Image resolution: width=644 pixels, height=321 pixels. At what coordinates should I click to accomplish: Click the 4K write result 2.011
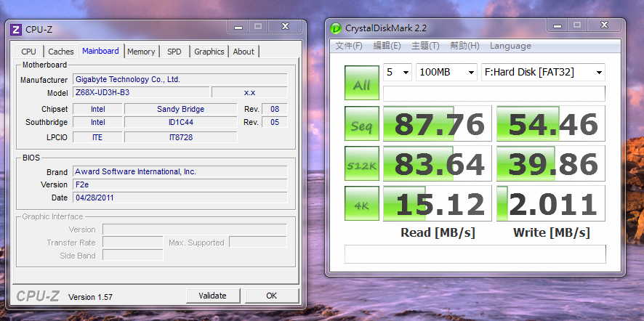[x=551, y=203]
